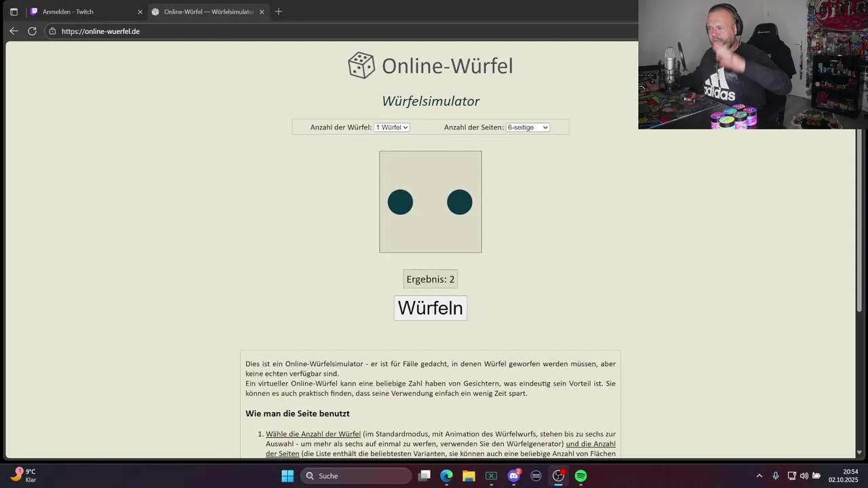The width and height of the screenshot is (868, 488).
Task: Click the die face showing two dots
Action: 431,202
